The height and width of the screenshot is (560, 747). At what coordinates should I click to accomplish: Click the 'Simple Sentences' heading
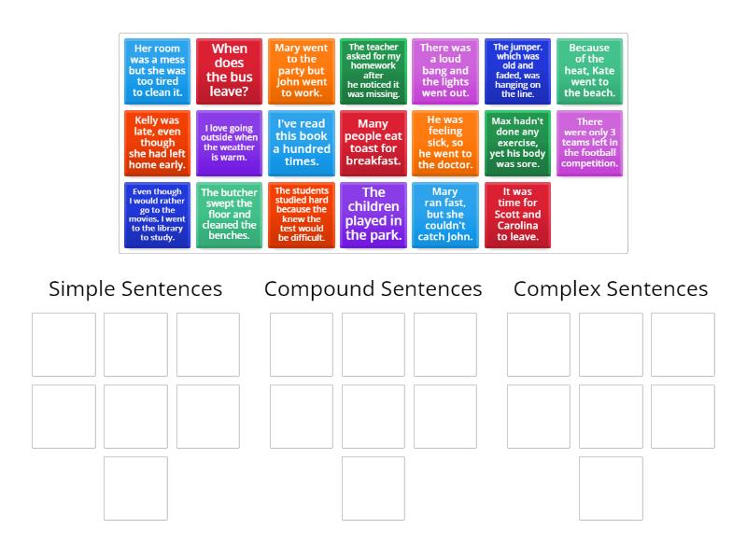[135, 289]
